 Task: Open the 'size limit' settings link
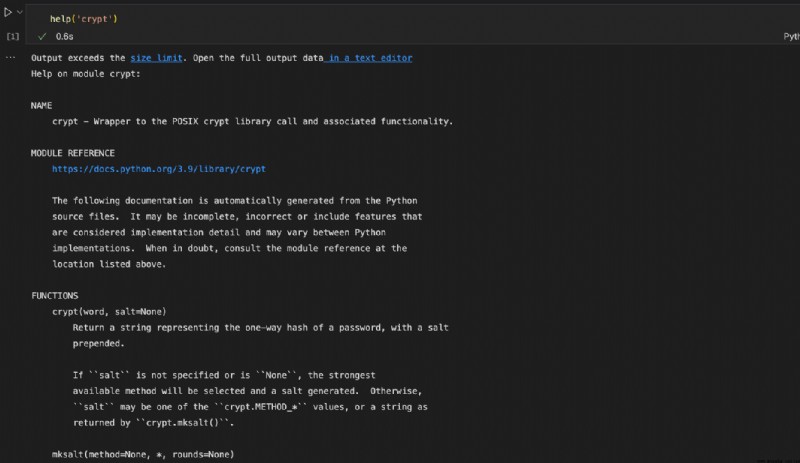pyautogui.click(x=156, y=58)
